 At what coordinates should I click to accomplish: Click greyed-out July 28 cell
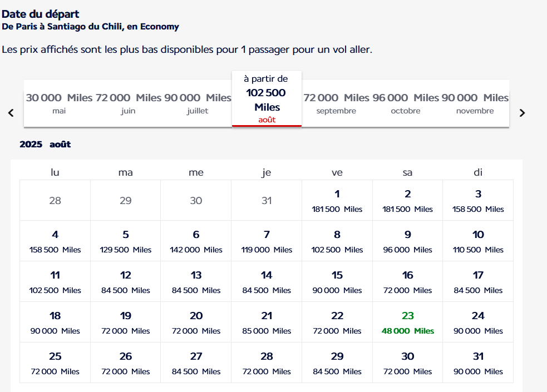(x=55, y=200)
